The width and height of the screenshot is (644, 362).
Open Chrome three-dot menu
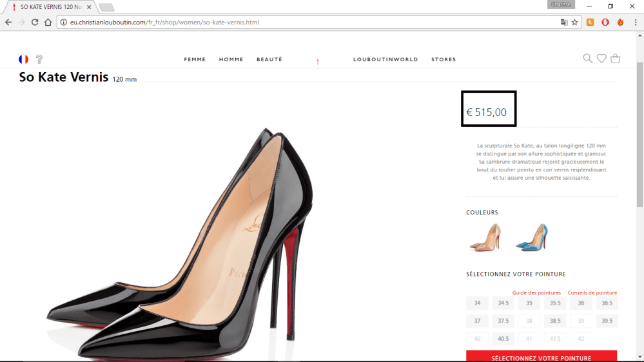pos(635,22)
